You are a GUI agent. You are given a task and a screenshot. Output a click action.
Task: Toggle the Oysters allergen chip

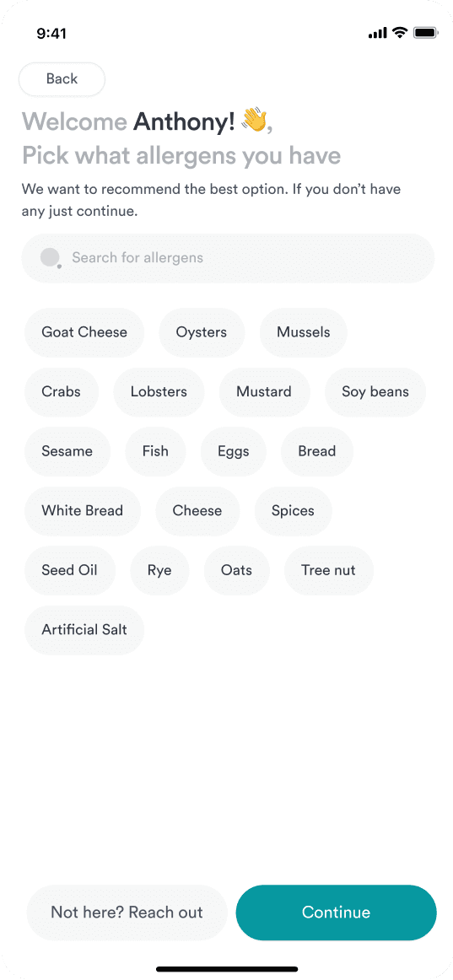202,332
